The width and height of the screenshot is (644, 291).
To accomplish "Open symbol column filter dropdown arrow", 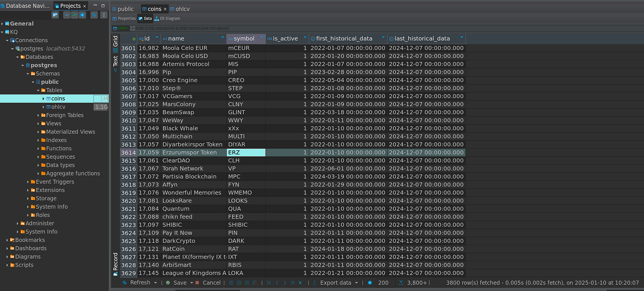I will [262, 38].
